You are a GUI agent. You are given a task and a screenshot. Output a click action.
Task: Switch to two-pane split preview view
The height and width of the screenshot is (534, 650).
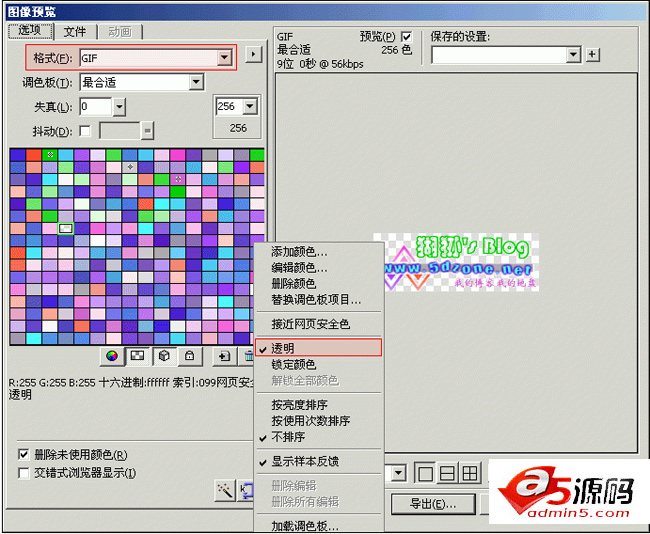point(448,473)
